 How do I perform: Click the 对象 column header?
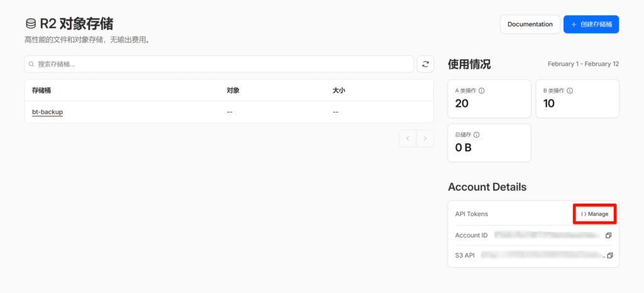[x=233, y=91]
